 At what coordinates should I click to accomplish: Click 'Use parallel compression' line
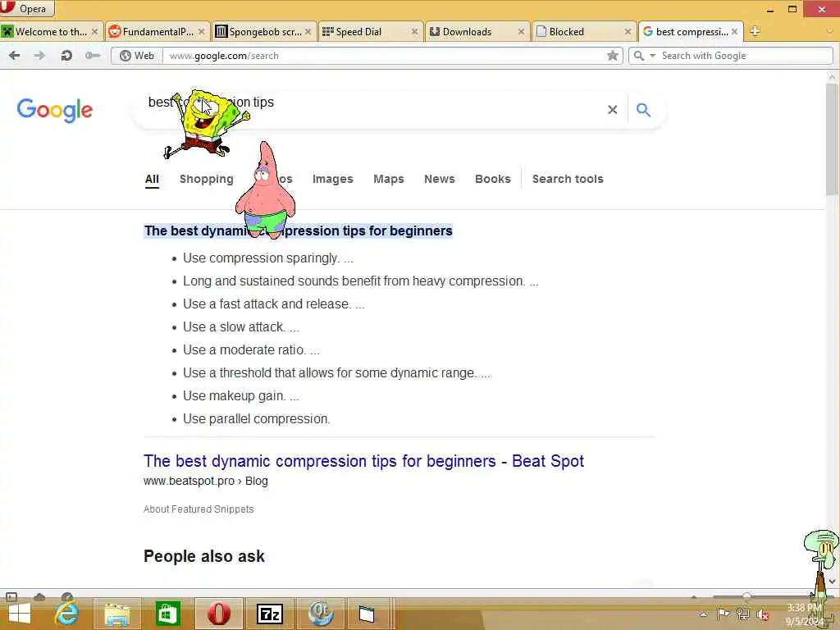point(257,419)
